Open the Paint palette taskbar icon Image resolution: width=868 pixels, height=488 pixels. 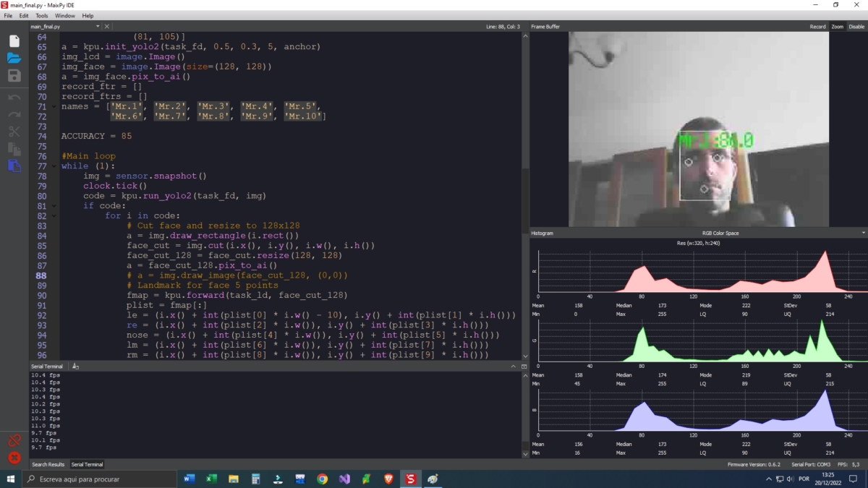(433, 479)
